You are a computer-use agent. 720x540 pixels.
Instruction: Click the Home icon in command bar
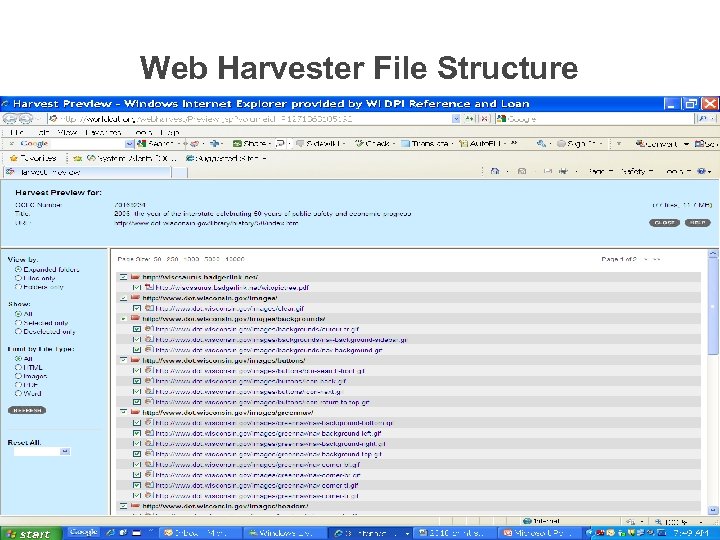[495, 171]
